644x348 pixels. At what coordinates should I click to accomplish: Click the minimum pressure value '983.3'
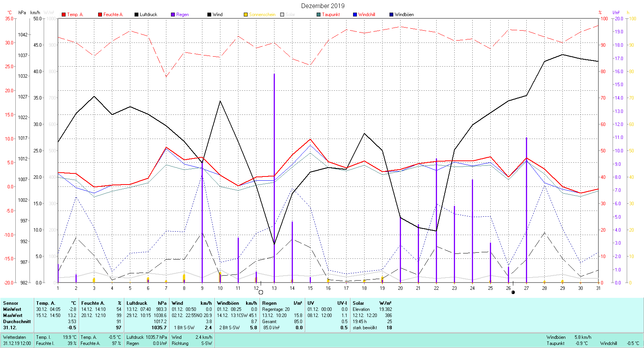point(161,309)
